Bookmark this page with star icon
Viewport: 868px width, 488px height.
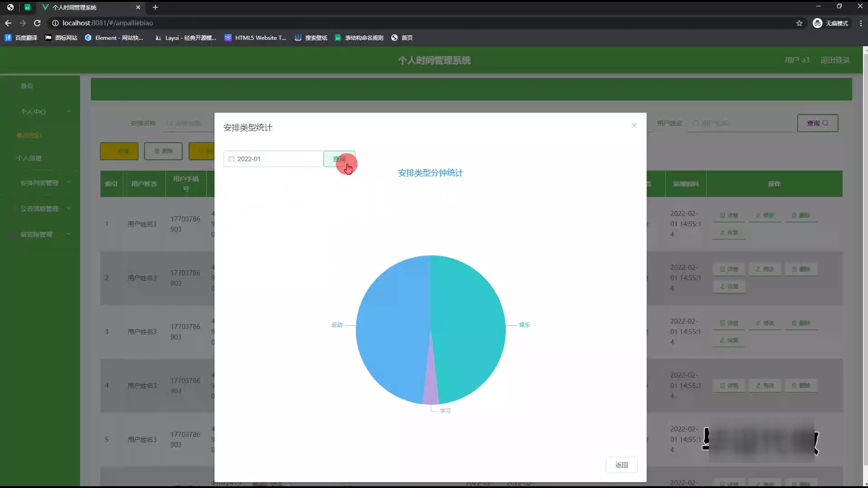click(x=799, y=23)
